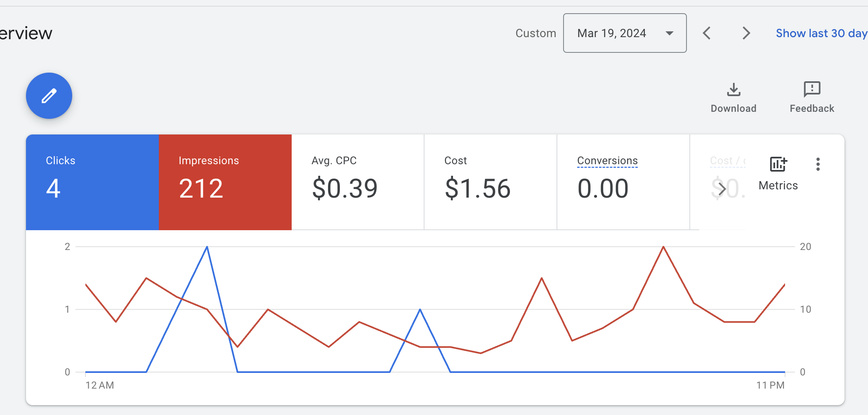
Task: Select the blue Clicks metric card
Action: click(x=92, y=182)
